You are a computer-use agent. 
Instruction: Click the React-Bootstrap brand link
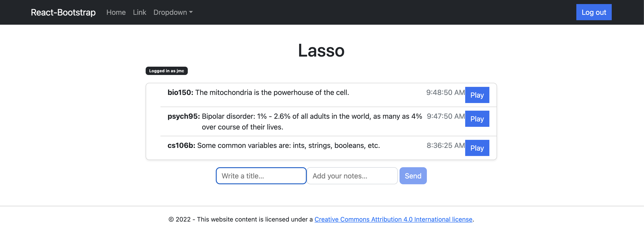click(x=63, y=12)
